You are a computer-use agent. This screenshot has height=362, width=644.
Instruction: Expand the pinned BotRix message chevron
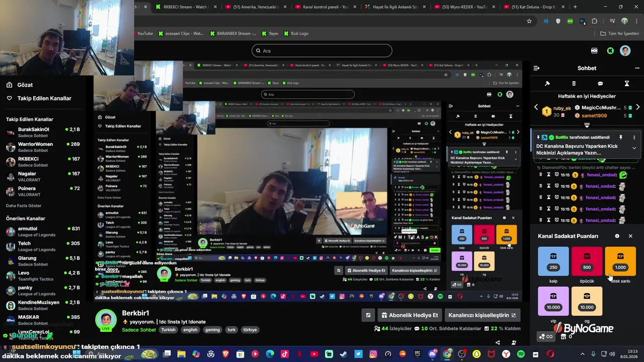(x=634, y=148)
